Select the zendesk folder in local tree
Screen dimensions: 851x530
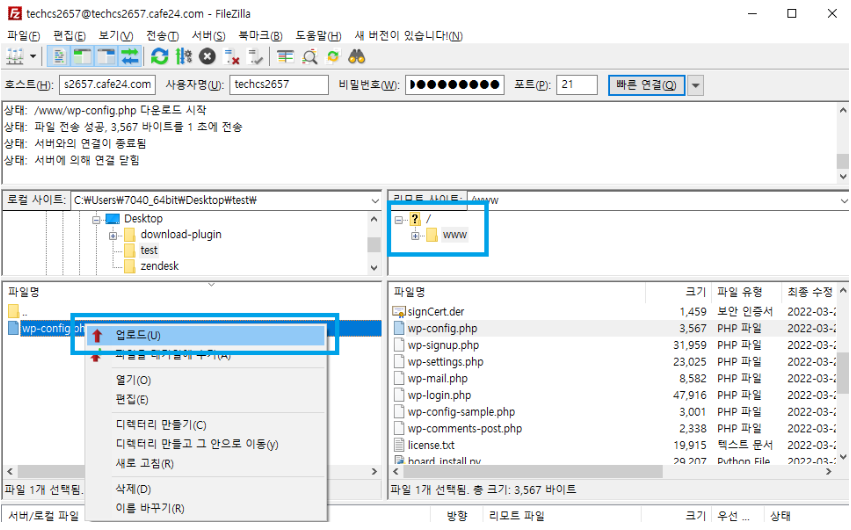[x=160, y=266]
